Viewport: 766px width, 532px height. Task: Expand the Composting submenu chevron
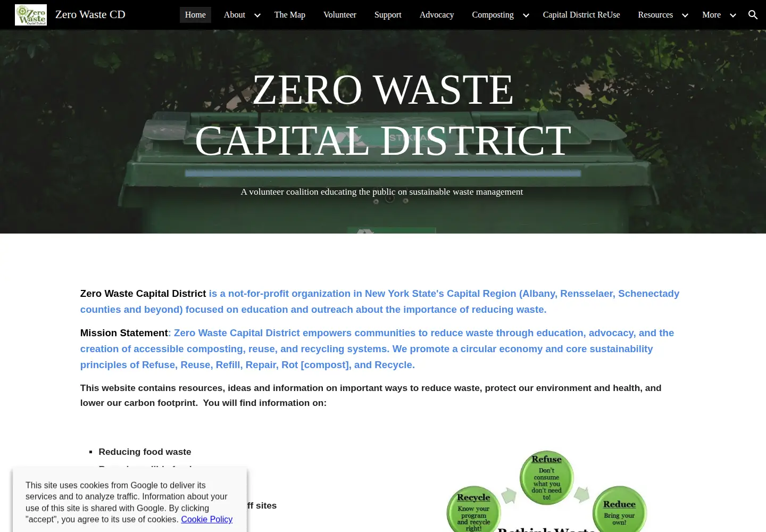click(526, 15)
